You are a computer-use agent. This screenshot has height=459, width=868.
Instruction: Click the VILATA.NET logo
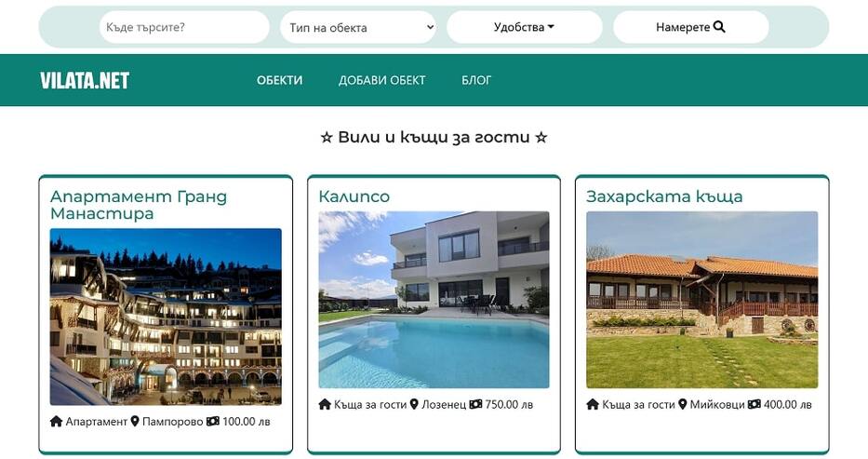tap(84, 80)
